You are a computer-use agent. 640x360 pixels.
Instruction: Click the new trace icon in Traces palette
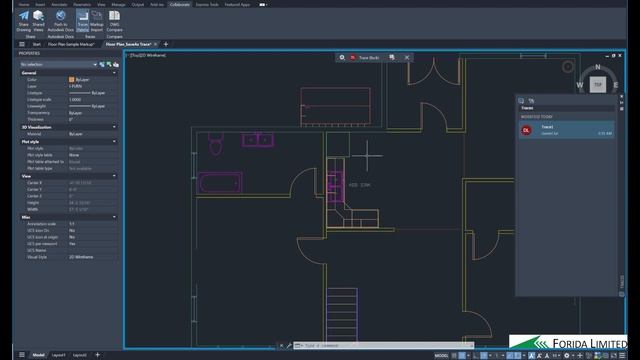tap(521, 100)
